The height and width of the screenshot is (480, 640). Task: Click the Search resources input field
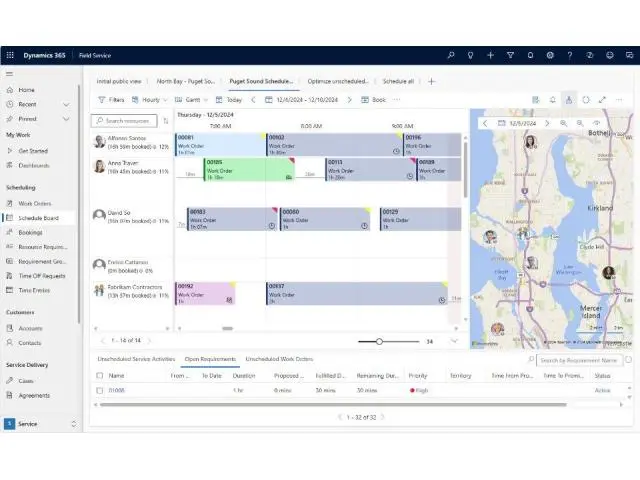coord(126,120)
